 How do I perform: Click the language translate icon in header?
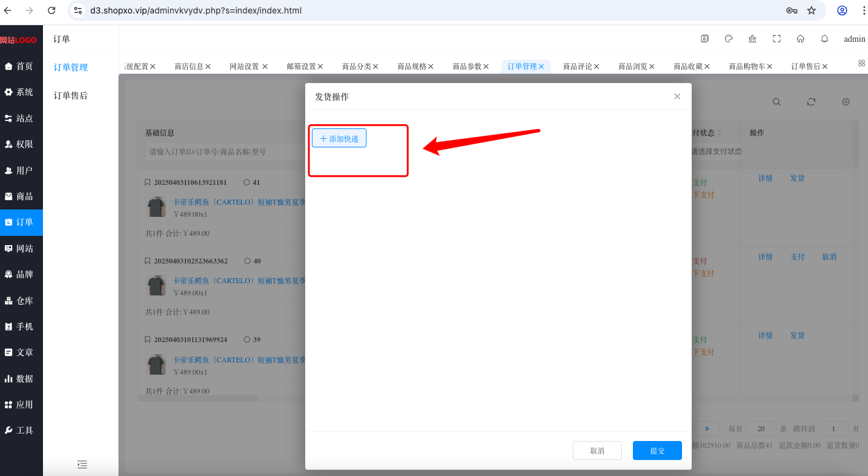coord(705,39)
